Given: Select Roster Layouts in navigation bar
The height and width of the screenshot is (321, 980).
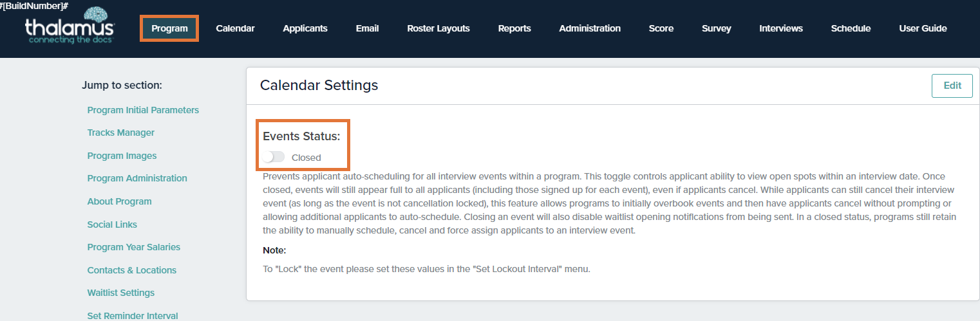Looking at the screenshot, I should pyautogui.click(x=438, y=28).
